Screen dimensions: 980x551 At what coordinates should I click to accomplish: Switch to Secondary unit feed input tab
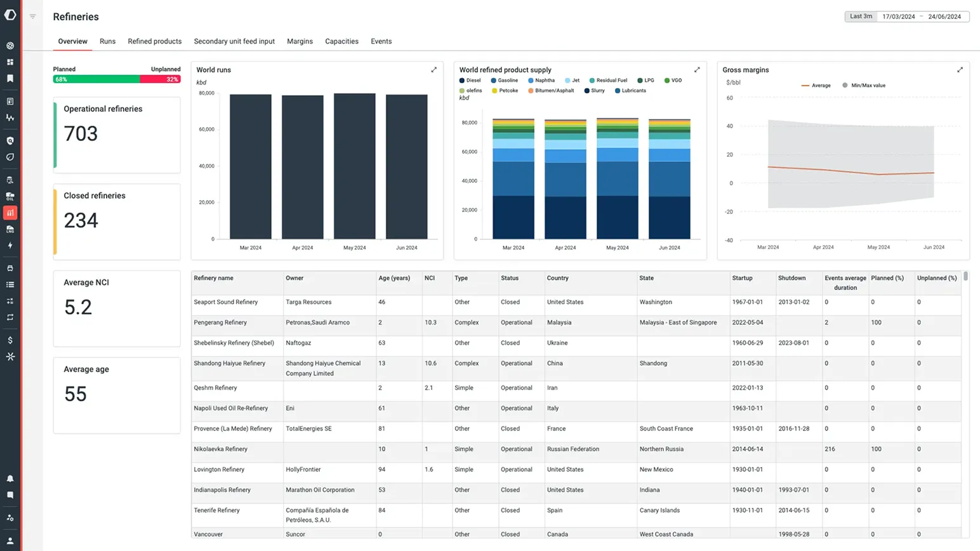coord(234,41)
